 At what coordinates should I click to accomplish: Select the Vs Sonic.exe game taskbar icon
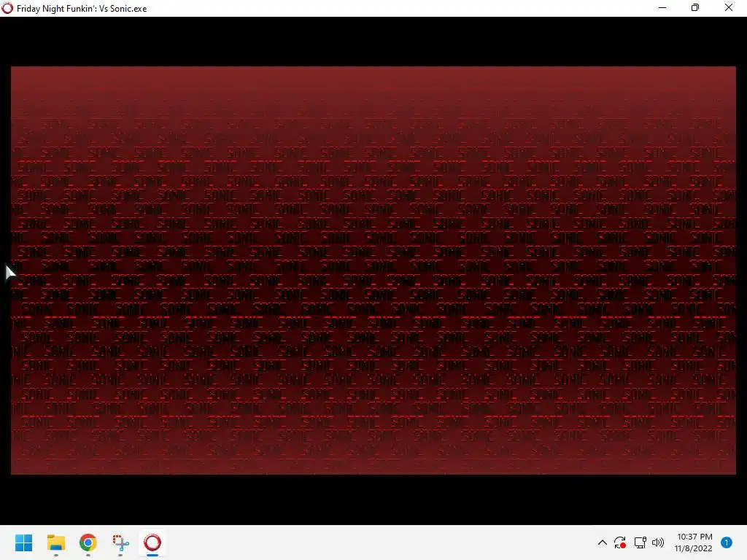tap(152, 542)
